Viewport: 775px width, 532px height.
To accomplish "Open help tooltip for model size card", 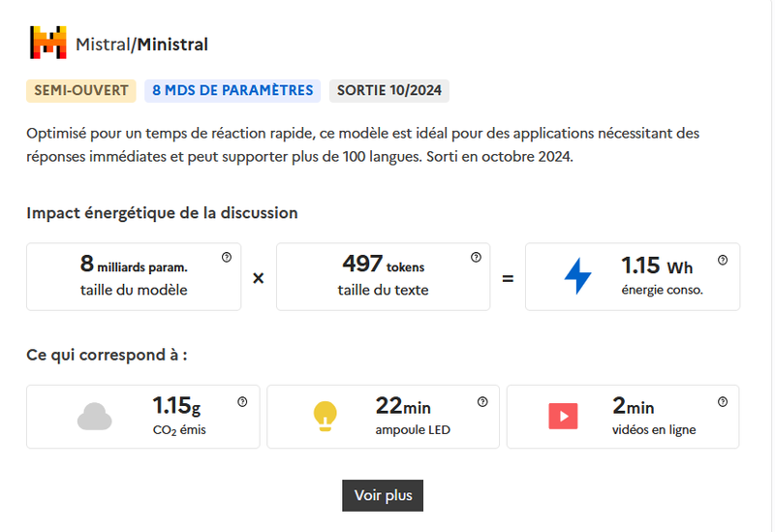I will [x=227, y=258].
